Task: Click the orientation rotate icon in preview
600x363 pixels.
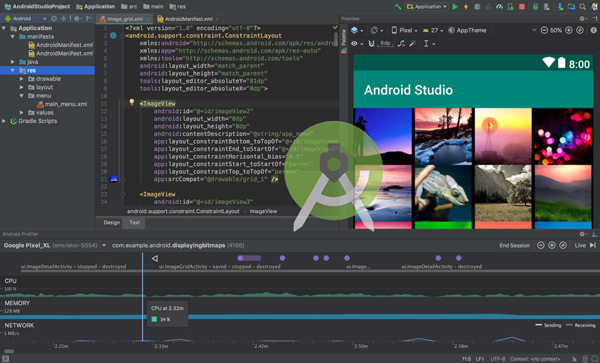Action: (374, 30)
